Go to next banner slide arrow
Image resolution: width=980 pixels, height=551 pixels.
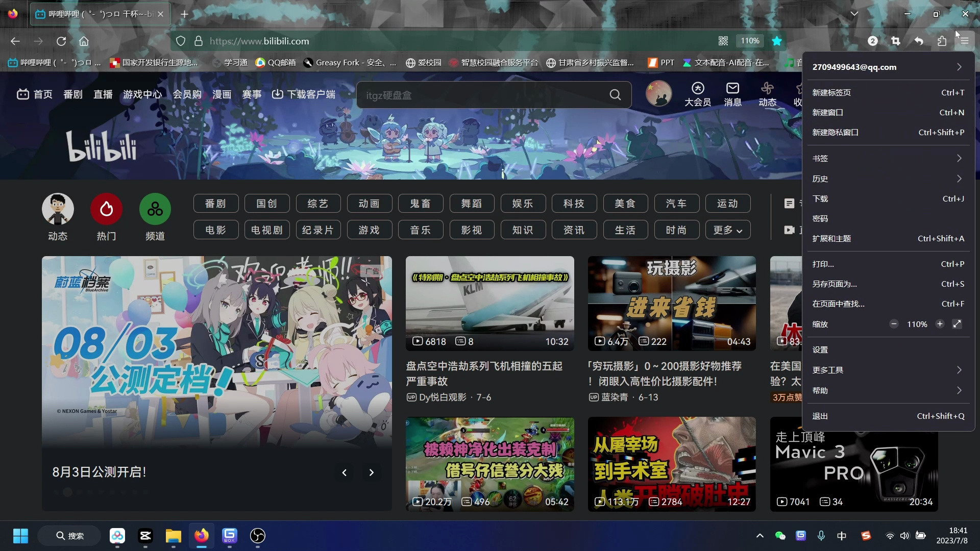pyautogui.click(x=372, y=472)
